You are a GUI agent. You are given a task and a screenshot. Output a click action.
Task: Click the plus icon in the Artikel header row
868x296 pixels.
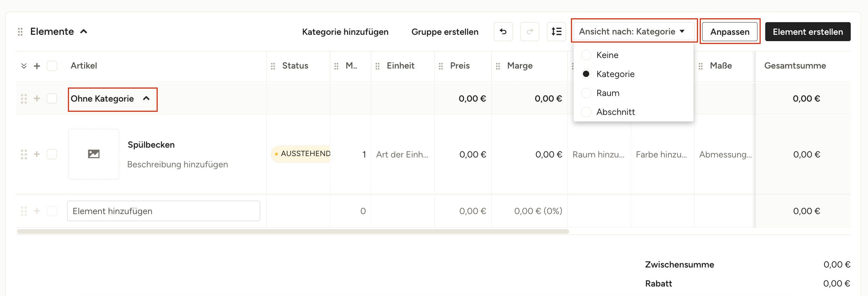[x=37, y=66]
